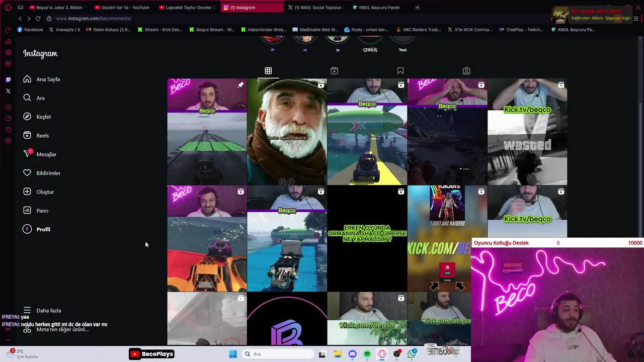
Task: Open MailEnable Web Mail bookmark
Action: coord(315,30)
